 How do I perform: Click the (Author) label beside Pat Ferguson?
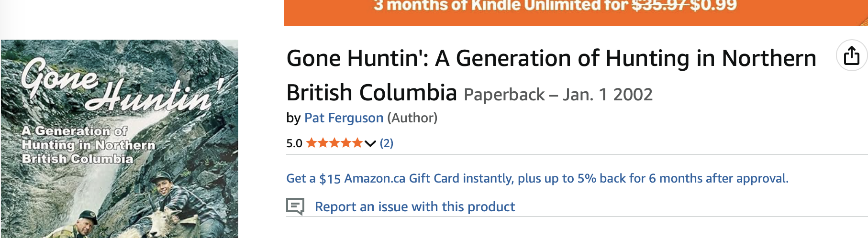(x=412, y=118)
